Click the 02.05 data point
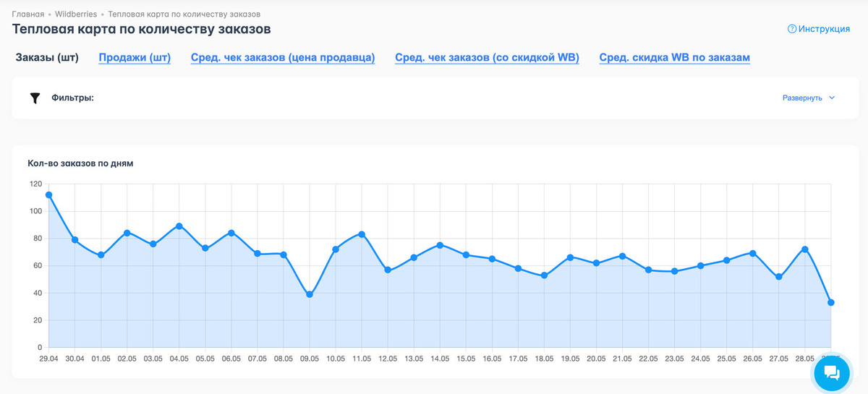 click(x=127, y=233)
